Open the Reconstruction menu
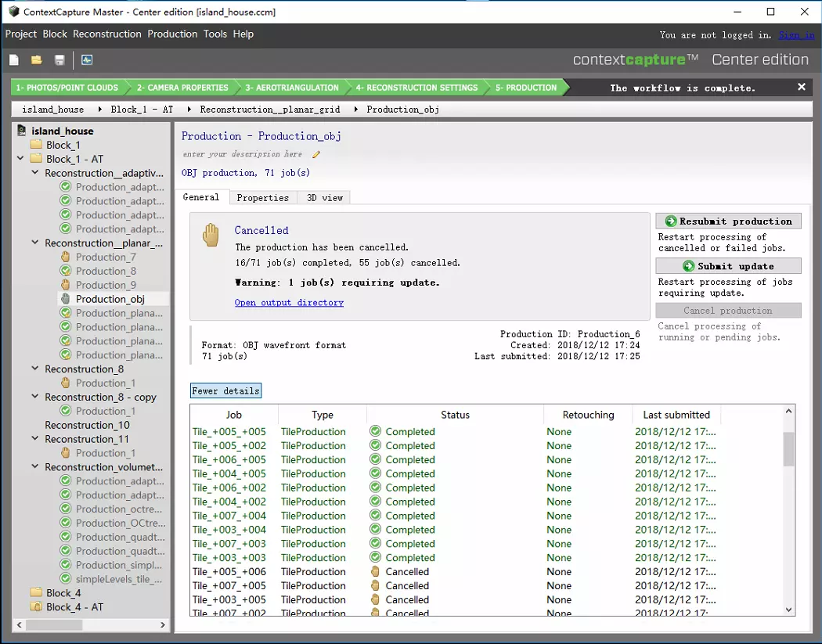Screen dimensions: 822x644 pyautogui.click(x=107, y=34)
